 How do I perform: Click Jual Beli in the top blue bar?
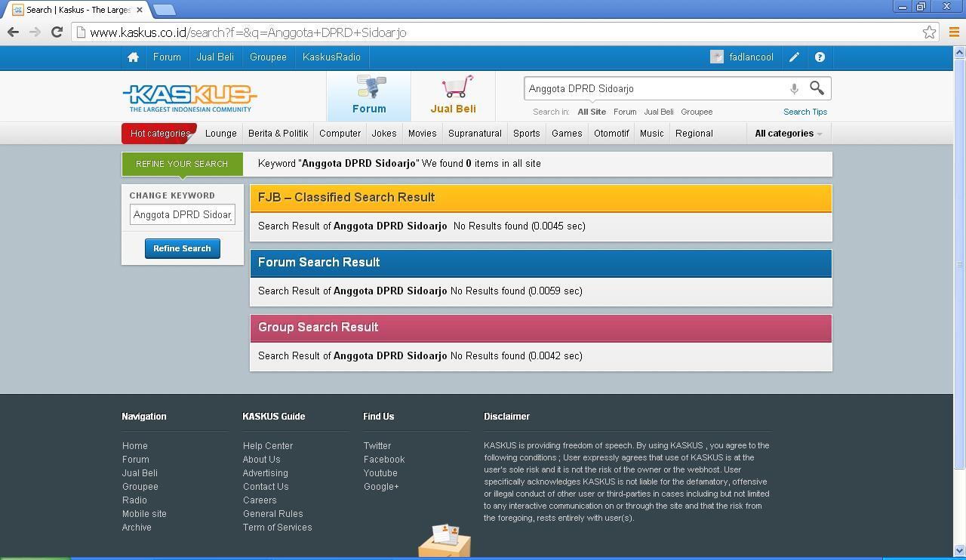(x=215, y=57)
